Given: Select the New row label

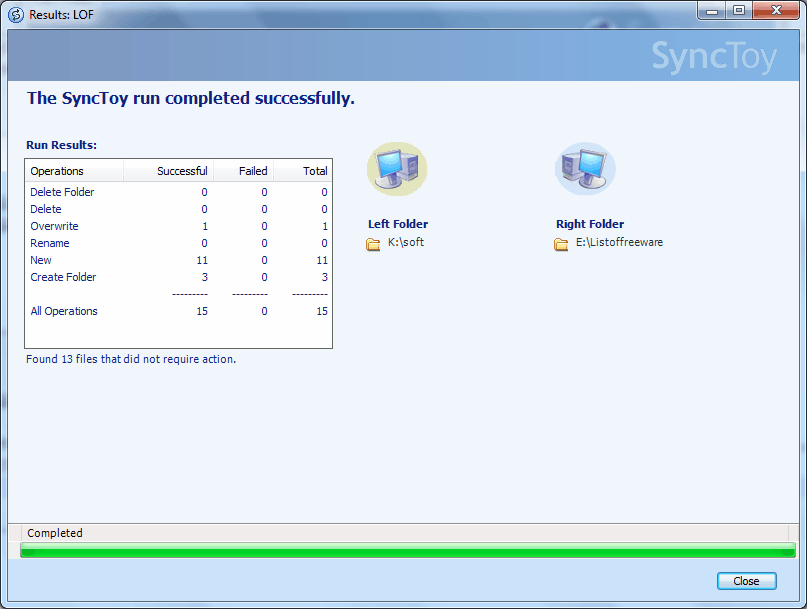Looking at the screenshot, I should [41, 260].
